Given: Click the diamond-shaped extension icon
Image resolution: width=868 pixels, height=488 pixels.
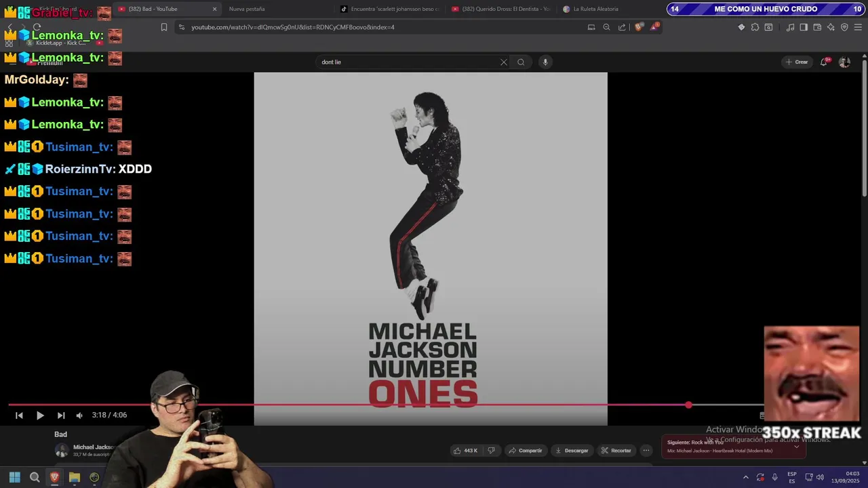Looking at the screenshot, I should (x=741, y=27).
